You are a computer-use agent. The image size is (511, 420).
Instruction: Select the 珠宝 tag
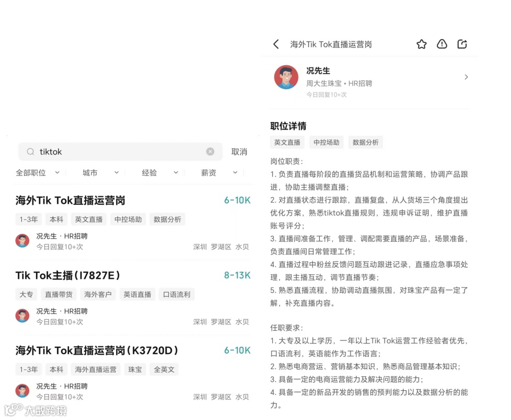coord(135,369)
